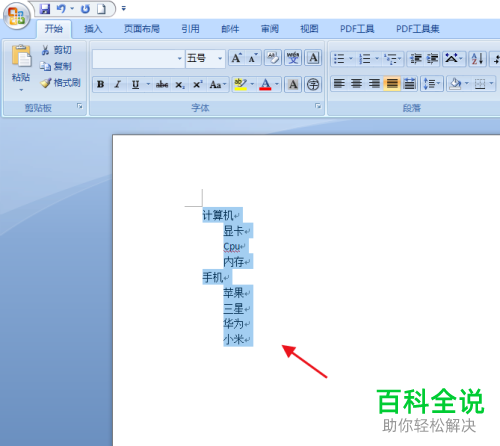Apply numbered list formatting
This screenshot has width=500, height=446.
tap(365, 59)
